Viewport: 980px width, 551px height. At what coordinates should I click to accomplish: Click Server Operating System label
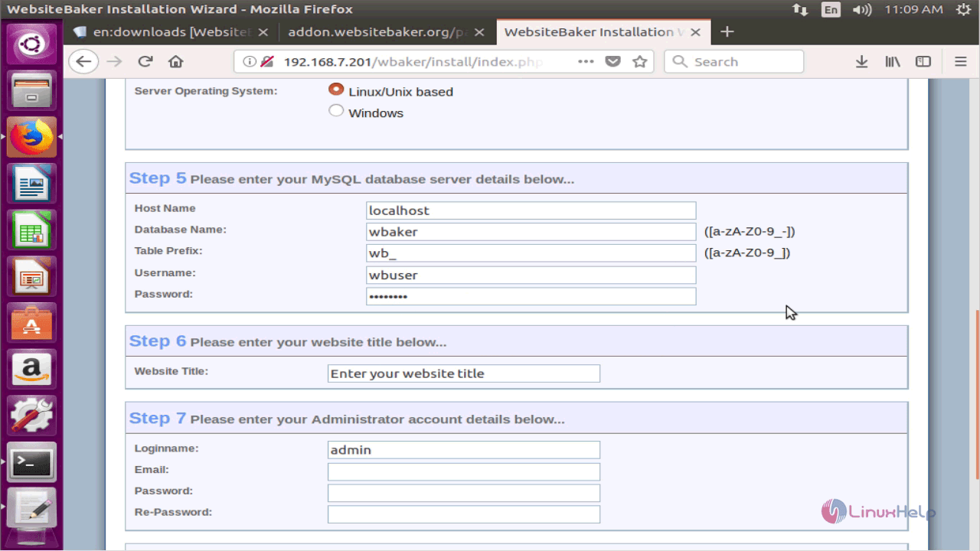coord(206,91)
